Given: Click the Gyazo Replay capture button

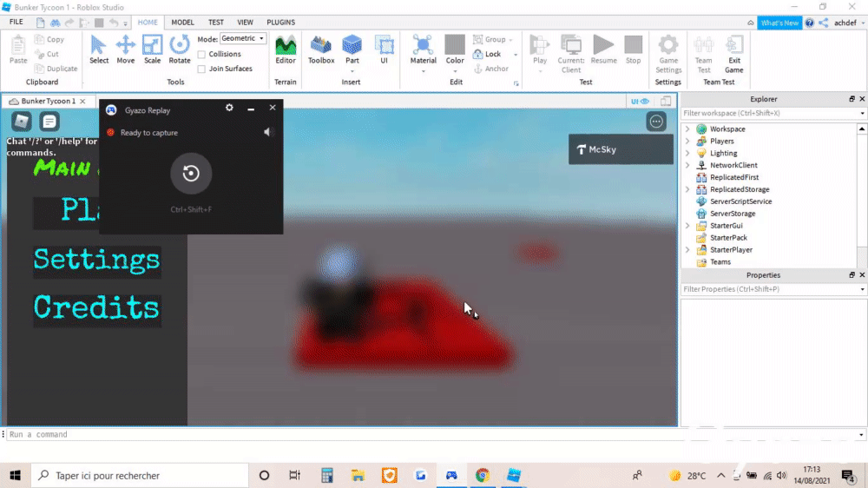Looking at the screenshot, I should tap(191, 174).
